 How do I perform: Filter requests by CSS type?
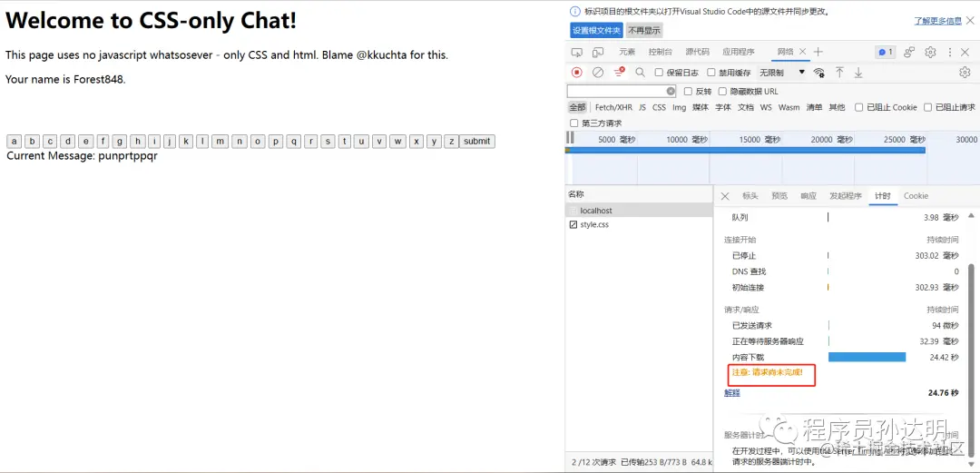[659, 108]
